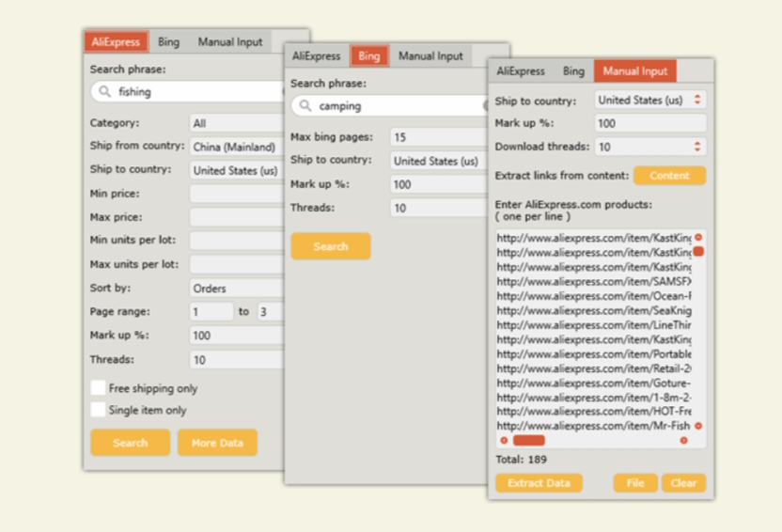Click the Page range start field
The height and width of the screenshot is (532, 782).
(211, 312)
